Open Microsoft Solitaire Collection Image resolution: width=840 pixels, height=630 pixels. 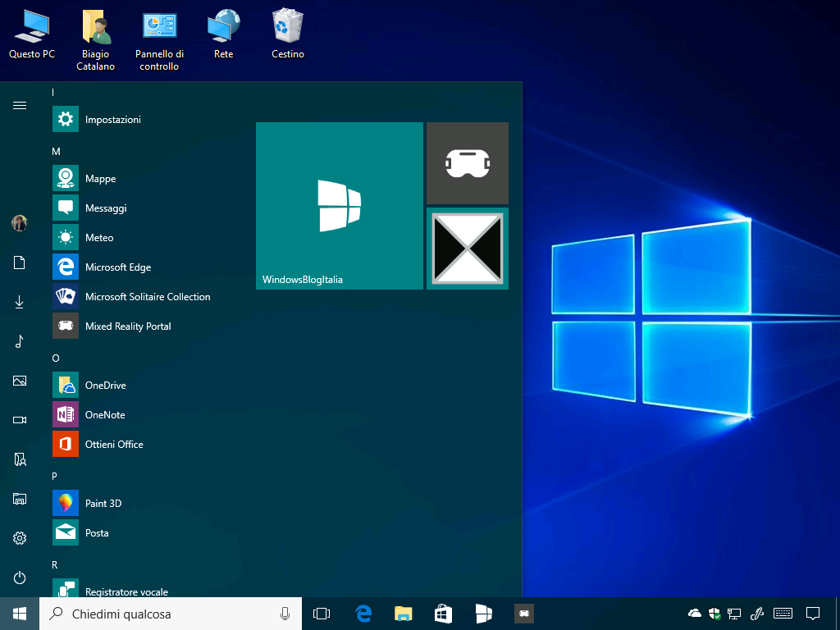point(144,296)
